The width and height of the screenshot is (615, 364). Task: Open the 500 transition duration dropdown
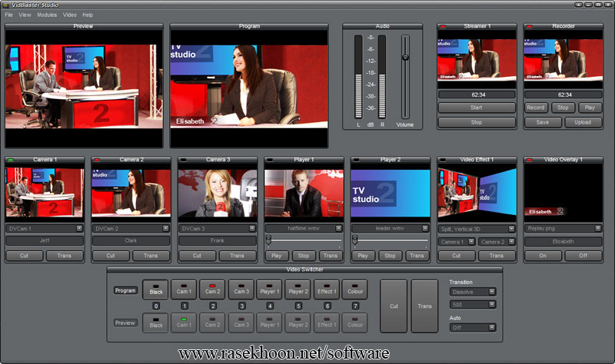coord(492,304)
